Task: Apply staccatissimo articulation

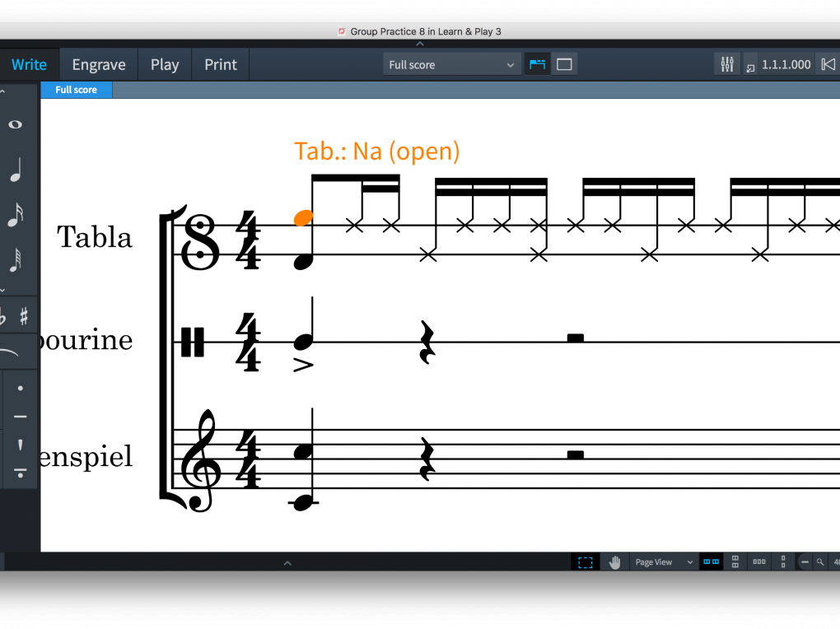Action: (x=21, y=445)
